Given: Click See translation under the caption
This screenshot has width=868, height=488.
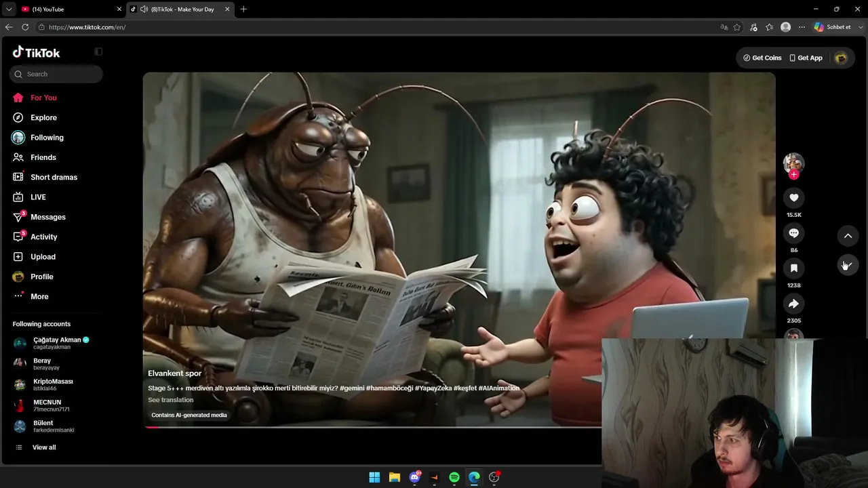Looking at the screenshot, I should tap(171, 400).
